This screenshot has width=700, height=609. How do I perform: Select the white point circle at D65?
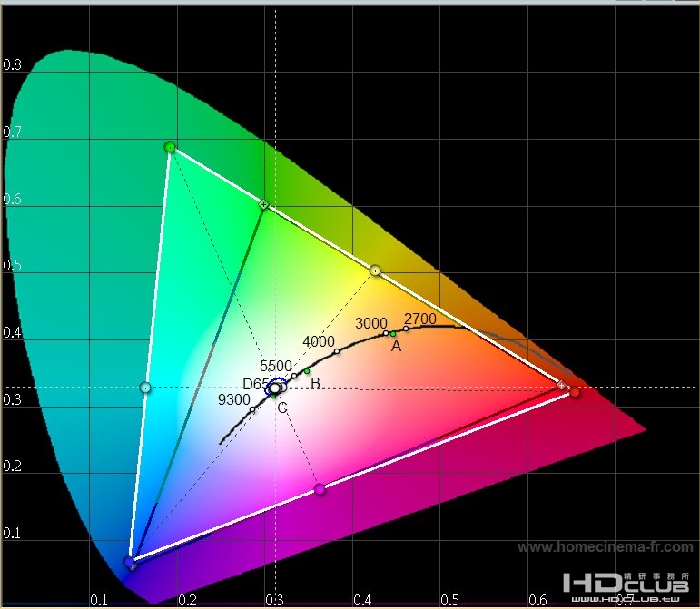275,388
